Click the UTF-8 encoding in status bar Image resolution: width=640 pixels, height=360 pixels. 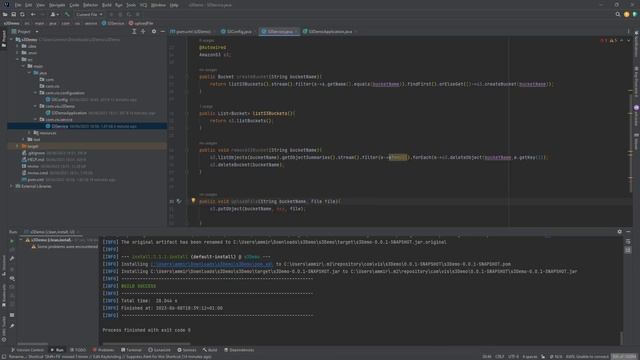[x=513, y=356]
